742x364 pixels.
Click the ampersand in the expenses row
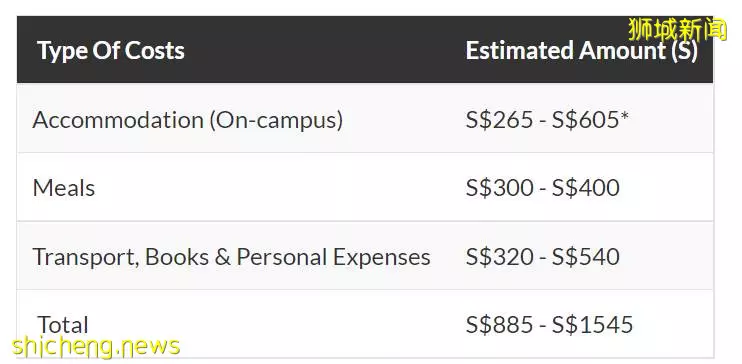tap(222, 257)
